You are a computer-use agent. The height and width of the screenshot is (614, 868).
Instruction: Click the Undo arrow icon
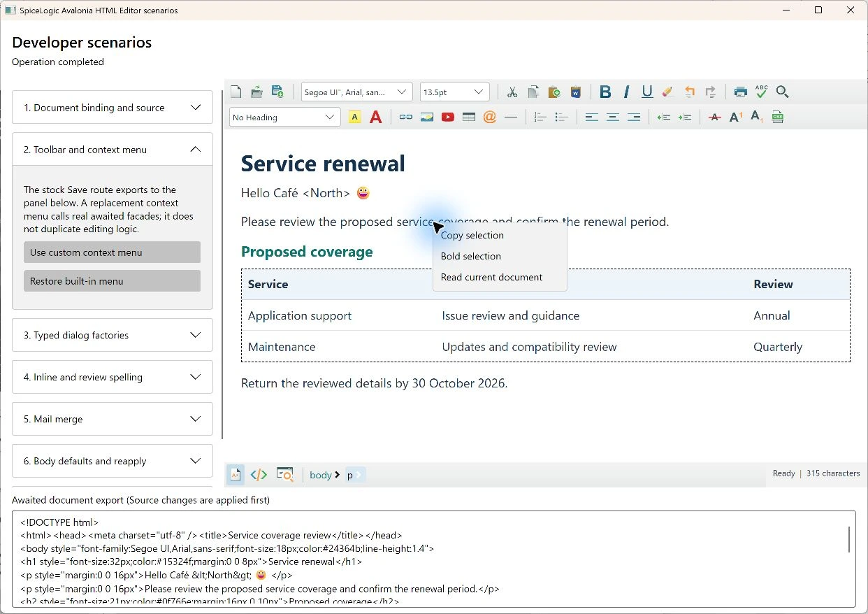point(690,92)
